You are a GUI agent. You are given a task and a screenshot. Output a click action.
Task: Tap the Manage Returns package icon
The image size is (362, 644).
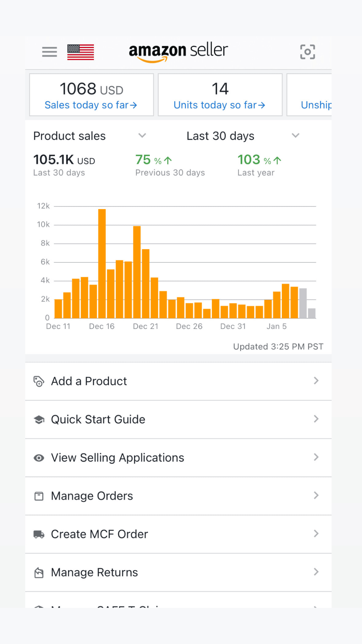(39, 573)
